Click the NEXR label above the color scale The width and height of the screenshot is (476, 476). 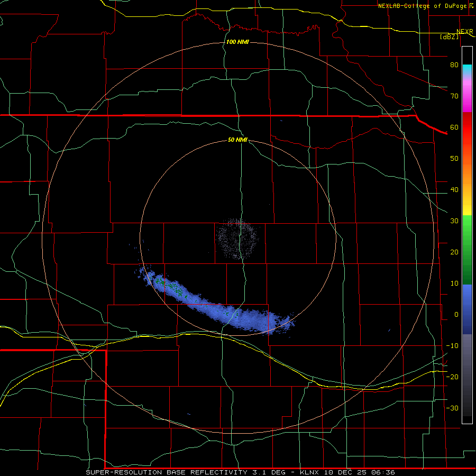465,31
